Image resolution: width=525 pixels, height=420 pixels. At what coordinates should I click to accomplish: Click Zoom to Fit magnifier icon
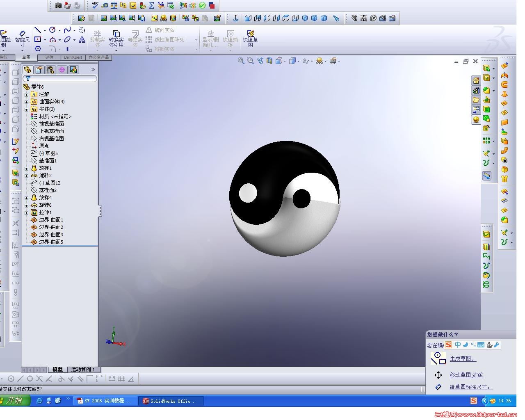tap(241, 61)
